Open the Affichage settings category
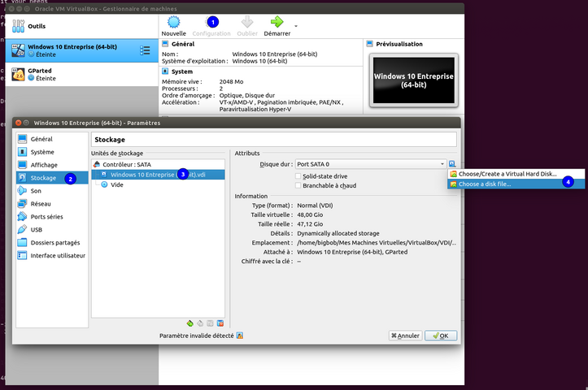Image resolution: width=588 pixels, height=390 pixels. point(52,165)
